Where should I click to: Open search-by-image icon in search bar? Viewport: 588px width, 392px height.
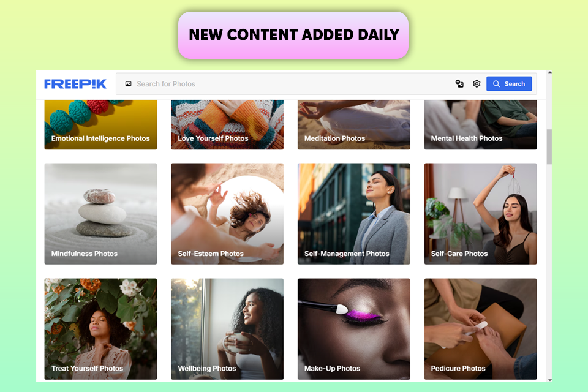point(459,84)
